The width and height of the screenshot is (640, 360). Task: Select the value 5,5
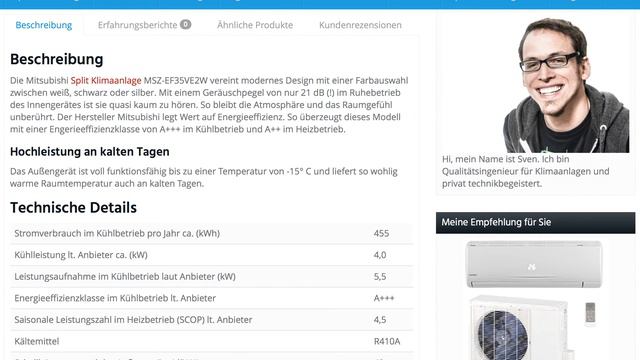click(380, 277)
